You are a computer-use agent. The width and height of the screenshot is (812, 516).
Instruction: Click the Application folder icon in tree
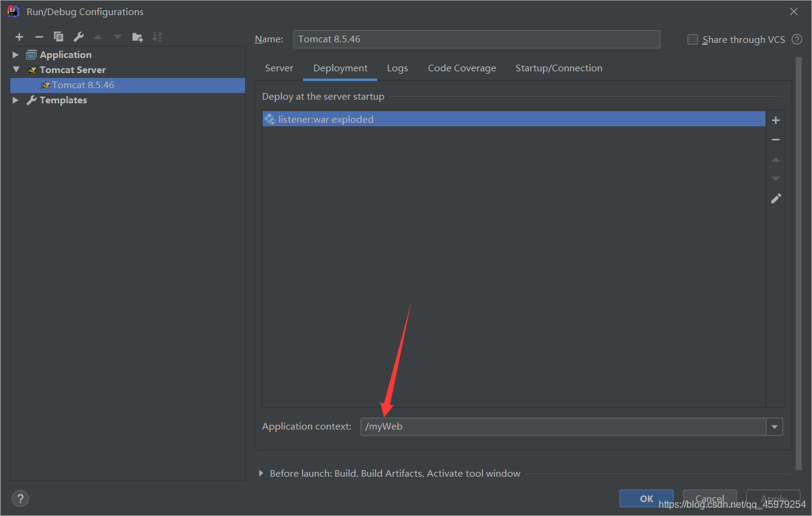[31, 54]
